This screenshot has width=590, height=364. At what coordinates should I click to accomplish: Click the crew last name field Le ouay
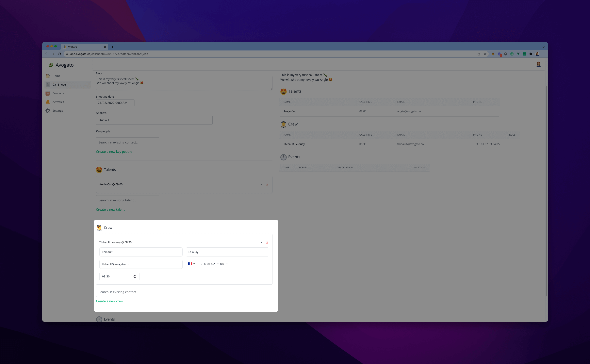(x=227, y=252)
